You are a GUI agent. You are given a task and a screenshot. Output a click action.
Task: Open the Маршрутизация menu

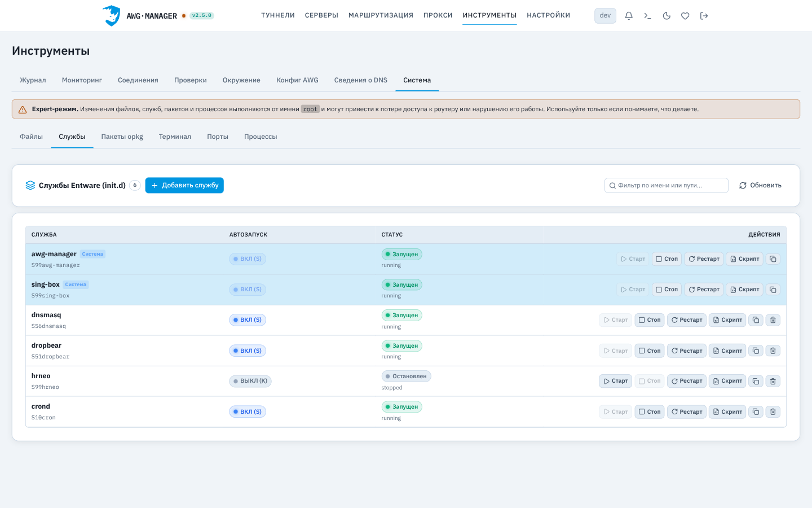(381, 15)
